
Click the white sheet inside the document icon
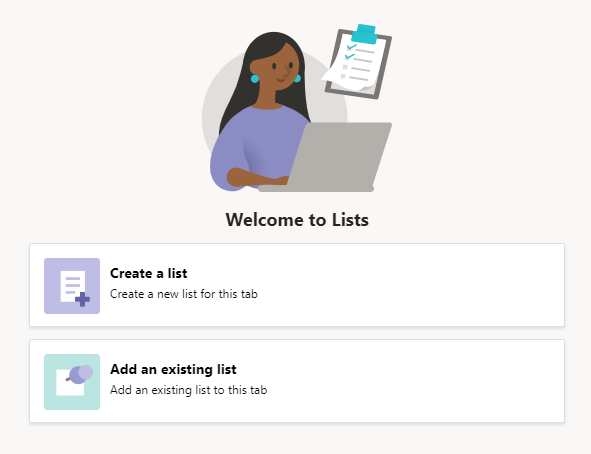71,285
